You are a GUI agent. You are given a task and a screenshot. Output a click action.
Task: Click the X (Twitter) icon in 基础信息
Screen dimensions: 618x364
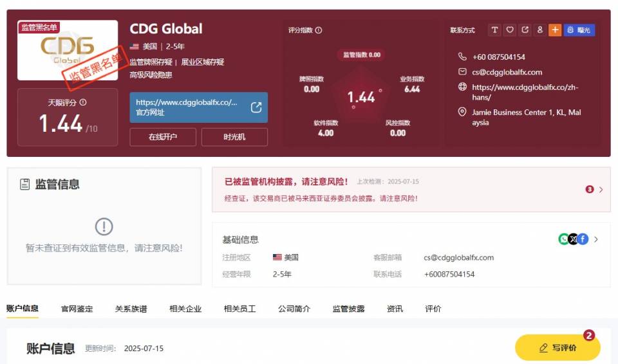click(x=573, y=239)
